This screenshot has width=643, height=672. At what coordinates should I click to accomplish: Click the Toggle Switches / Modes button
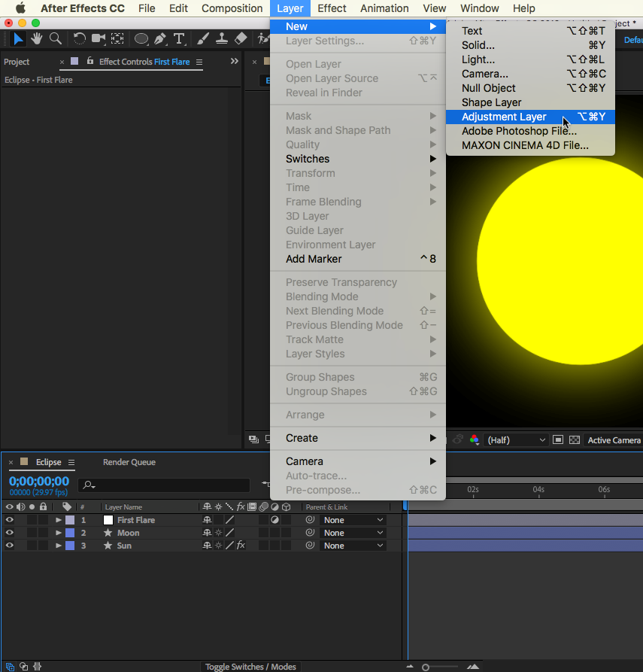251,667
